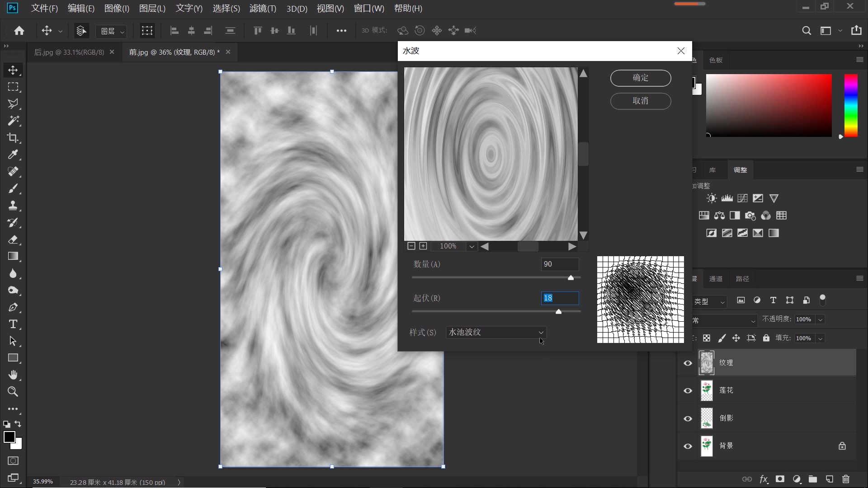Hide the 莲花 layer
This screenshot has width=868, height=488.
[688, 390]
